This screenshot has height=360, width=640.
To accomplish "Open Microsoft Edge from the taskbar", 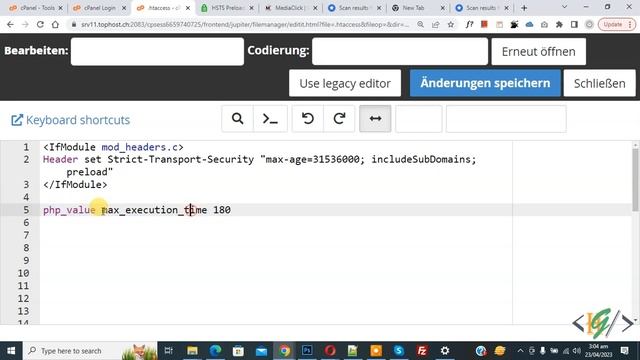I will click(x=215, y=351).
